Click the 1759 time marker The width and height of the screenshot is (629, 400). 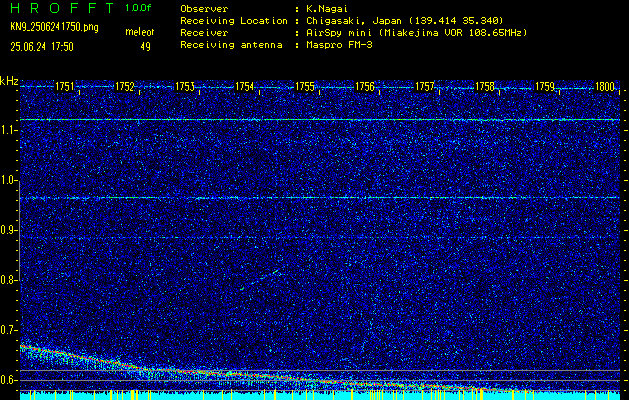[545, 87]
